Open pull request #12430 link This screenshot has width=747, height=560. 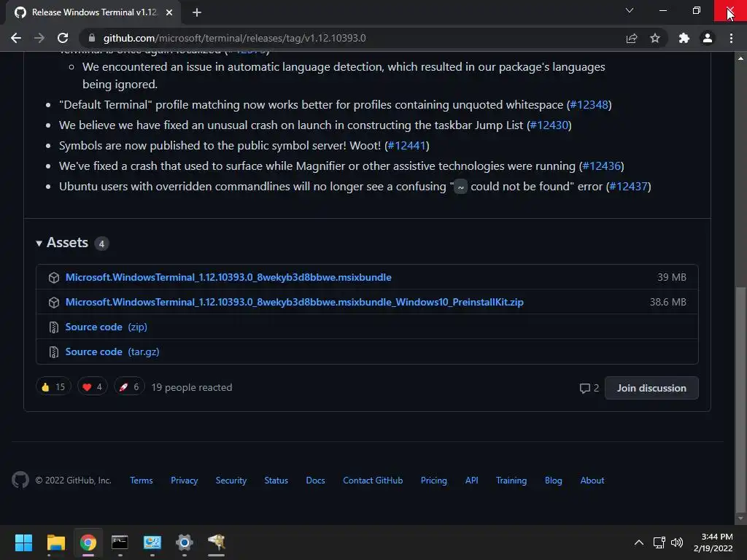pyautogui.click(x=549, y=125)
